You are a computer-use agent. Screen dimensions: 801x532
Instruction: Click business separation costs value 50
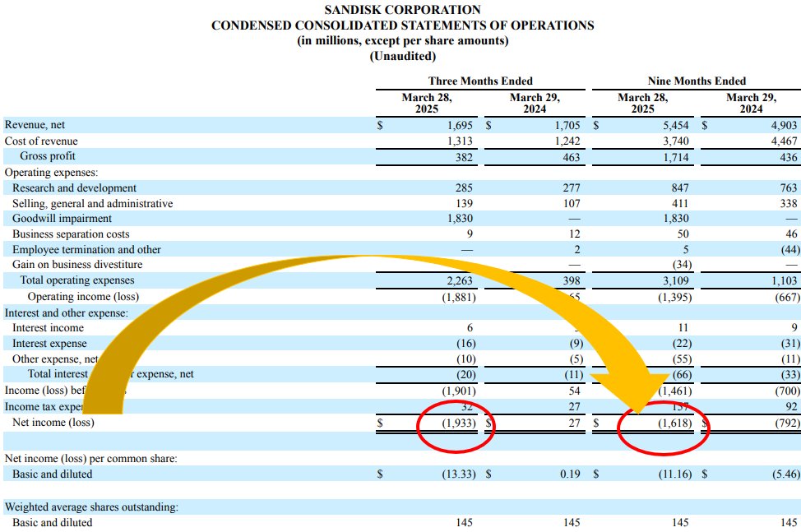[683, 234]
